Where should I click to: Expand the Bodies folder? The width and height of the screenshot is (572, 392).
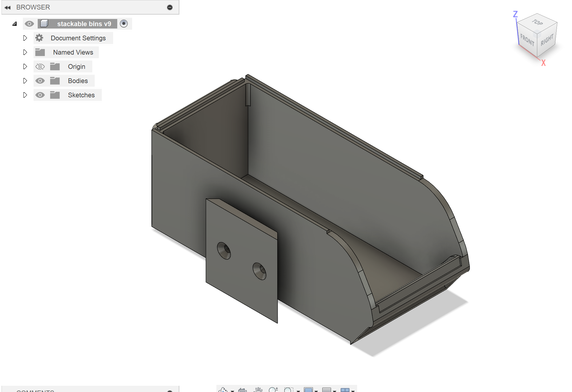point(25,80)
